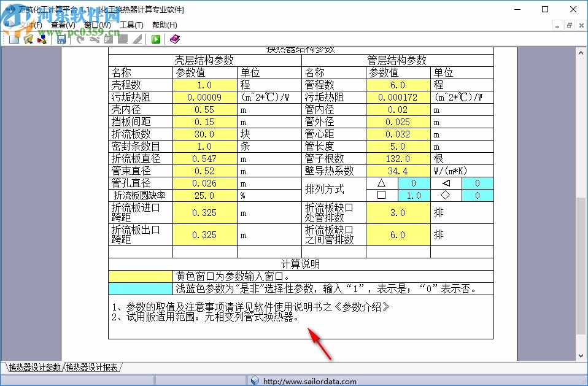This screenshot has height=386, width=588.
Task: Select the 管外径 value 0.025
Action: 398,122
